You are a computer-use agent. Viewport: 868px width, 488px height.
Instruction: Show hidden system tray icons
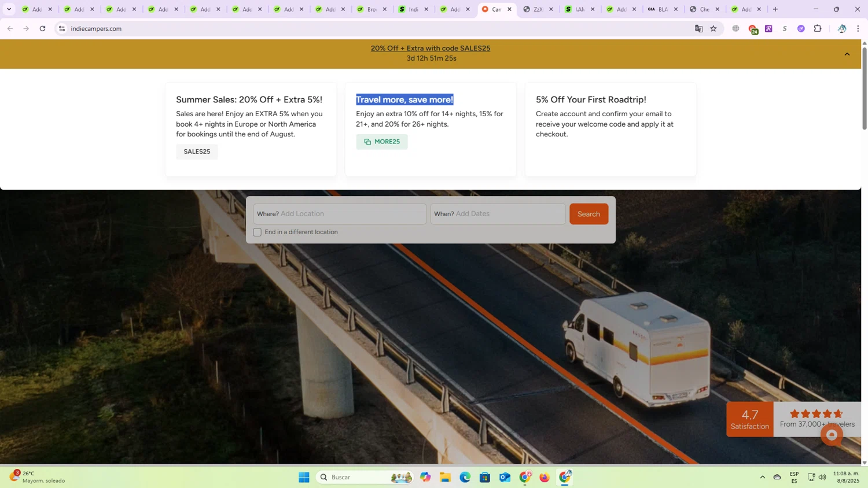coord(762,477)
